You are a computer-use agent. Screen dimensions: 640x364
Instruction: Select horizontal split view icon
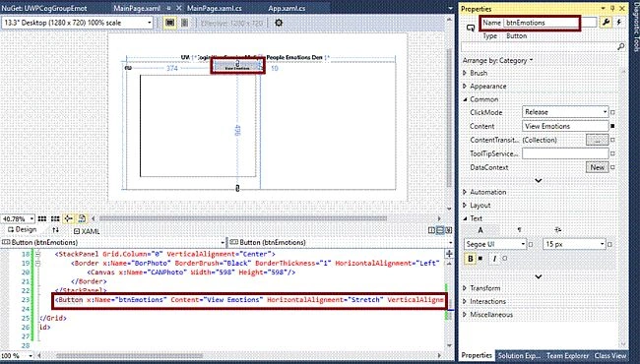(x=440, y=230)
